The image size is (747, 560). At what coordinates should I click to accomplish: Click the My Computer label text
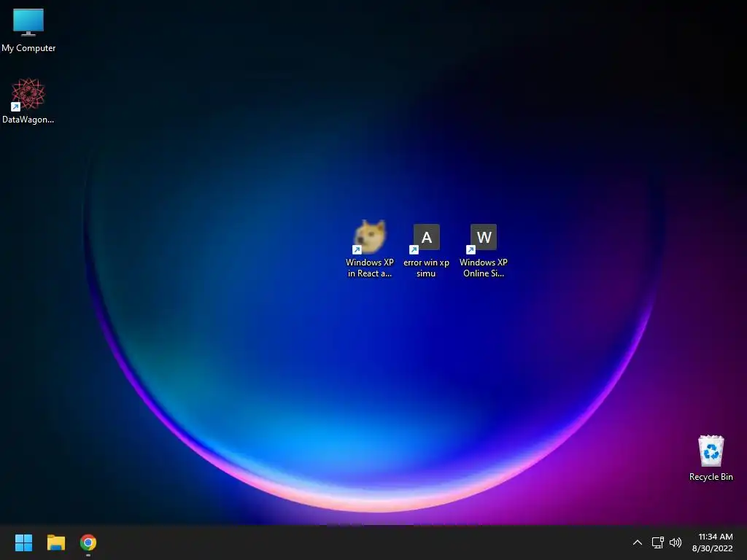pyautogui.click(x=28, y=48)
